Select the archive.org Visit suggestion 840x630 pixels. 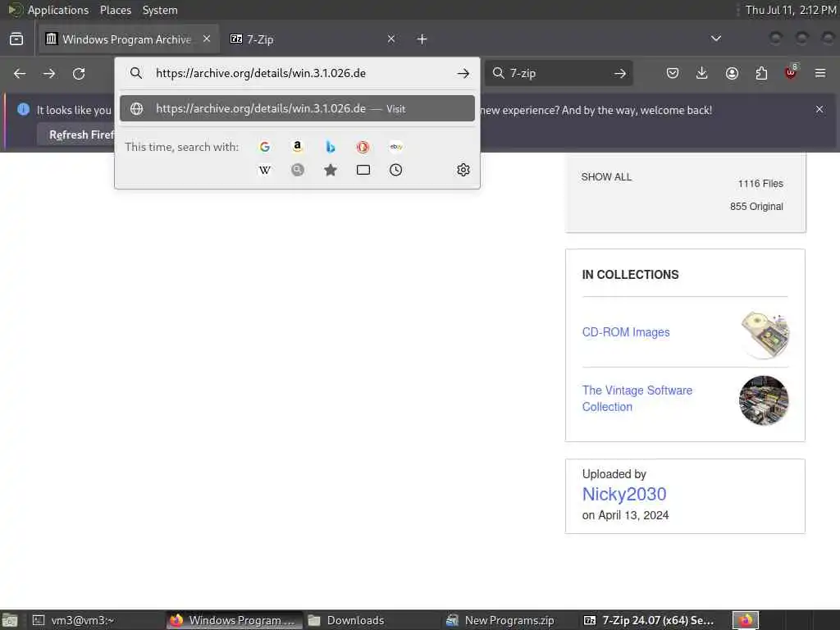point(297,109)
